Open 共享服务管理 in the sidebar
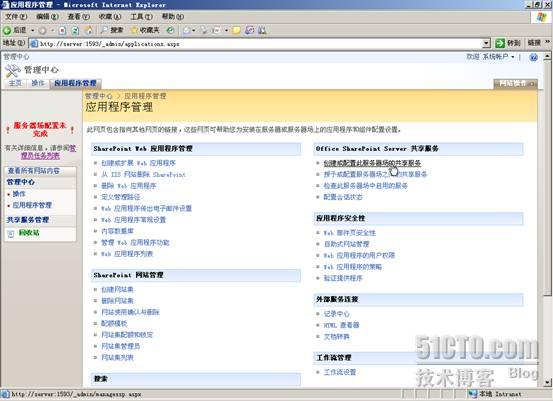The image size is (553, 401). 28,220
